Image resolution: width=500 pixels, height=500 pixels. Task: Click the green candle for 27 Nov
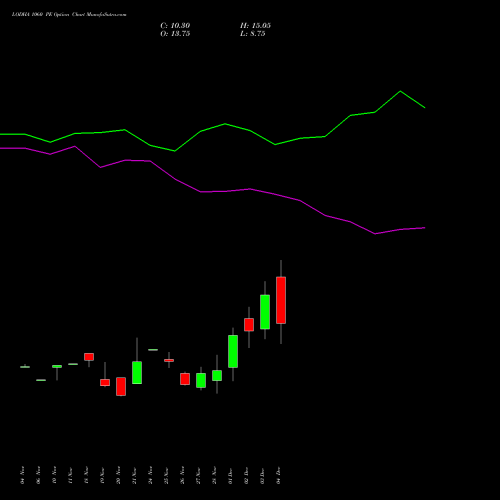[201, 380]
